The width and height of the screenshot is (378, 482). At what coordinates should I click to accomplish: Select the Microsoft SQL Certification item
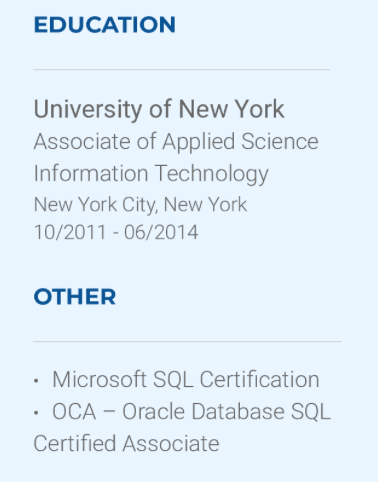coord(186,380)
